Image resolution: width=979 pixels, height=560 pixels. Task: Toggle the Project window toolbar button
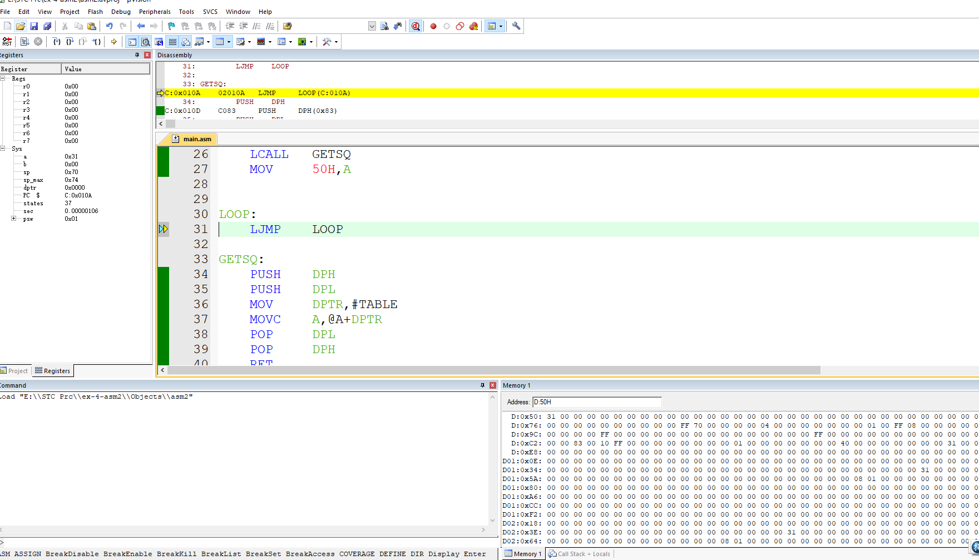click(x=492, y=26)
